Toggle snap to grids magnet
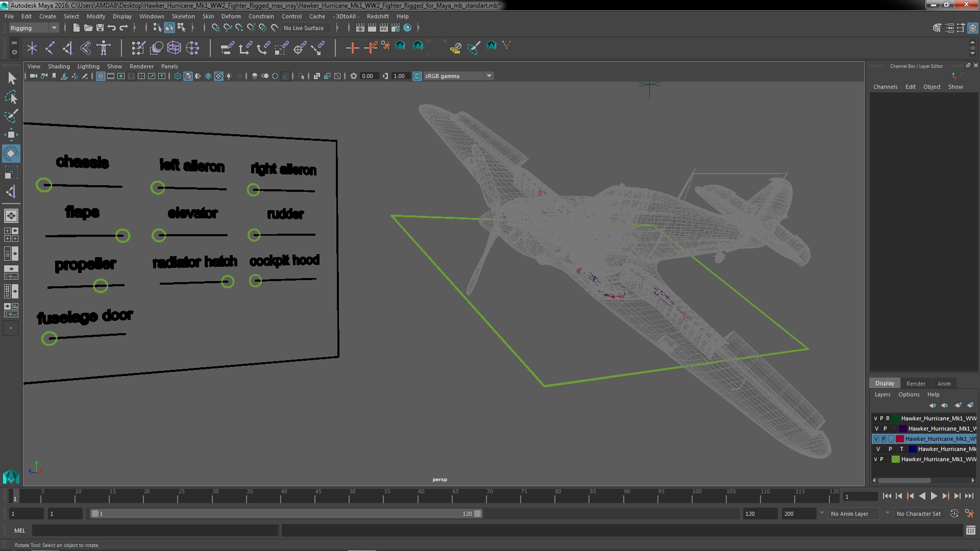The width and height of the screenshot is (980, 551). tap(216, 28)
